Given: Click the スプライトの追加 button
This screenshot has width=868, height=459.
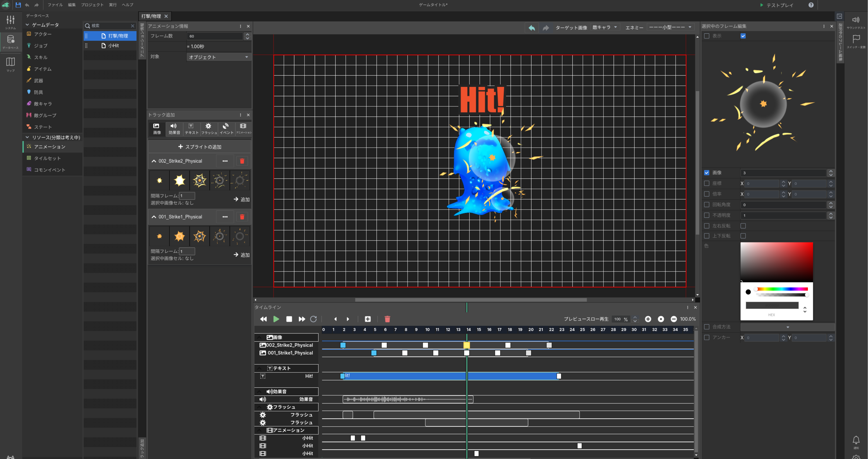Looking at the screenshot, I should pos(199,147).
